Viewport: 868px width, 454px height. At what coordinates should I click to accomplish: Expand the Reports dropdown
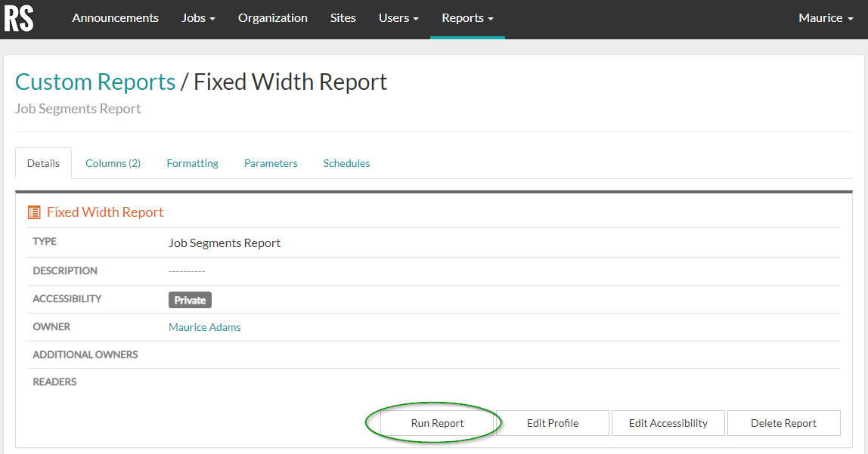[467, 18]
